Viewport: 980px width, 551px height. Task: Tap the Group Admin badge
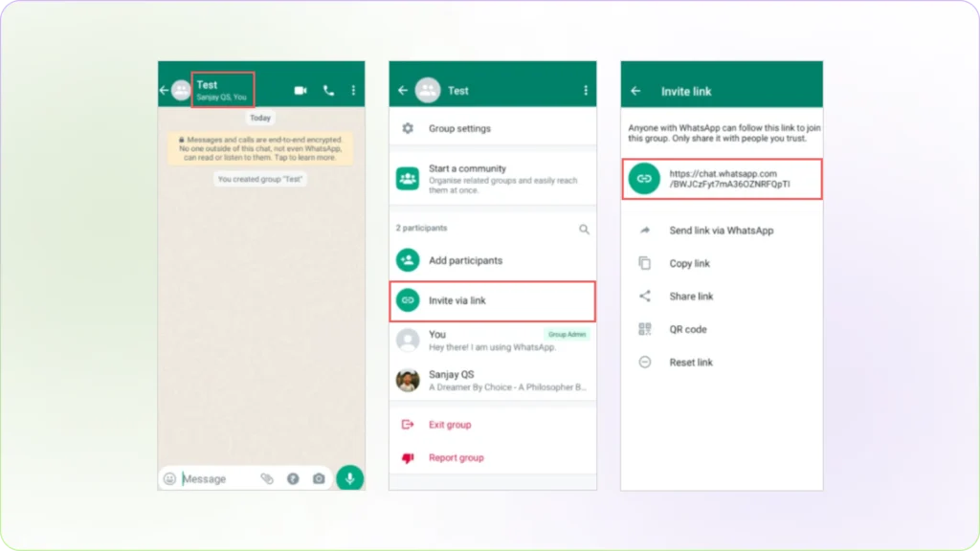[x=567, y=334]
